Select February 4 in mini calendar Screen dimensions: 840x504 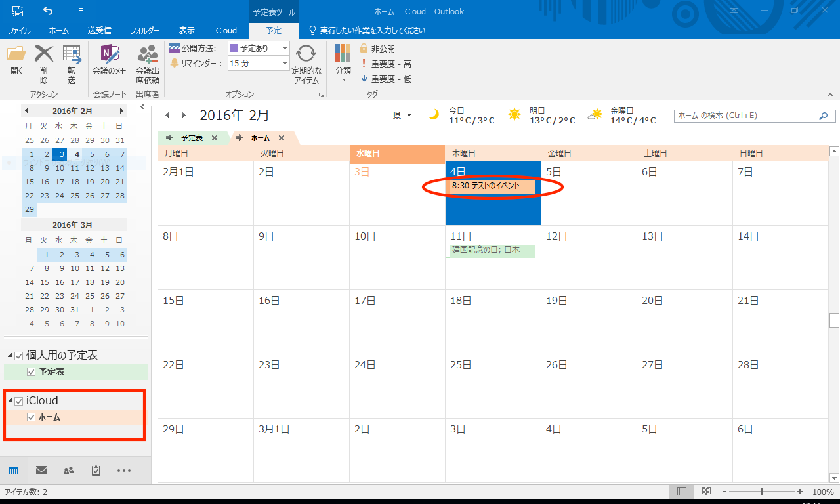click(77, 154)
